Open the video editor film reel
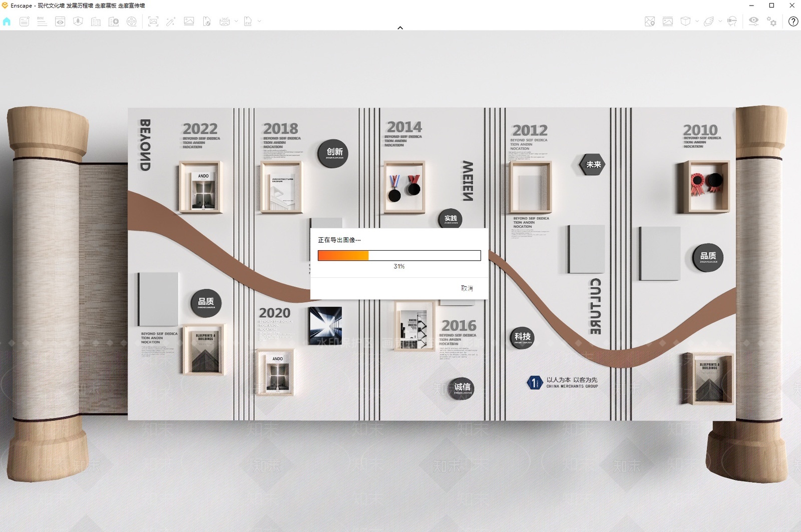This screenshot has height=532, width=801. pos(132,22)
